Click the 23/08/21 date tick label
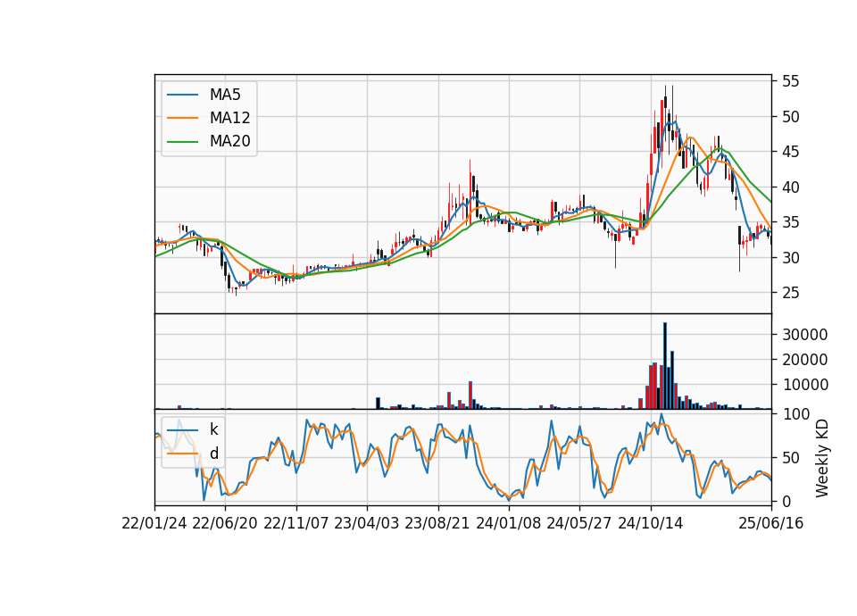 click(x=437, y=523)
